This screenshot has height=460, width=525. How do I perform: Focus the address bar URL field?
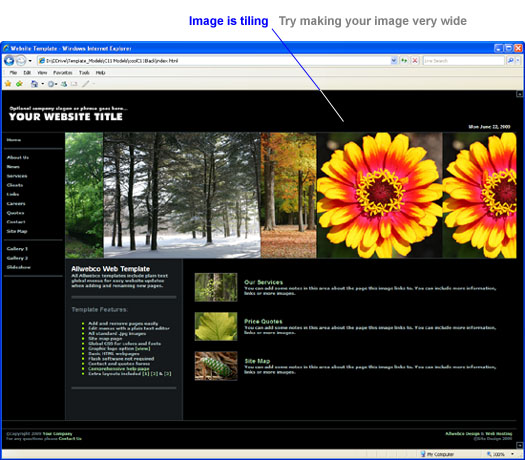(x=213, y=61)
